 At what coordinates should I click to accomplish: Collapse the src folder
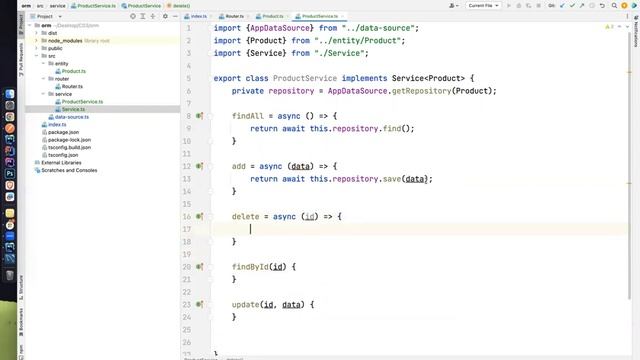coord(36,56)
